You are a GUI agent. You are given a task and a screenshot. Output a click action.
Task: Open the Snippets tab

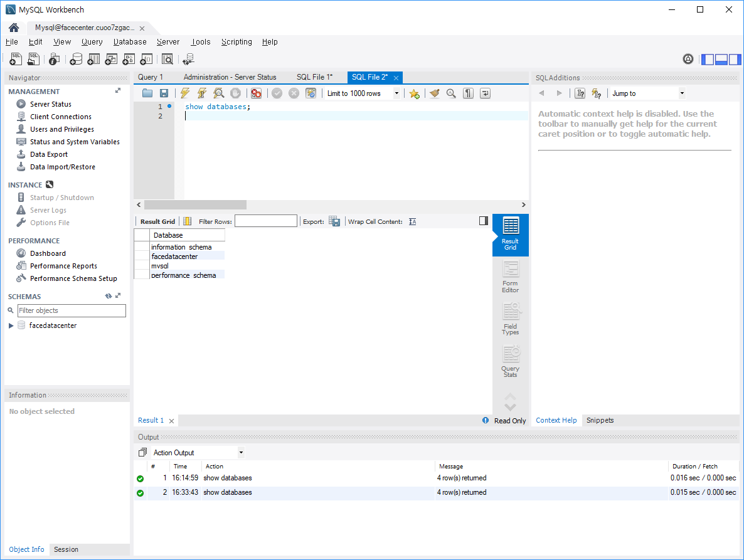point(600,420)
